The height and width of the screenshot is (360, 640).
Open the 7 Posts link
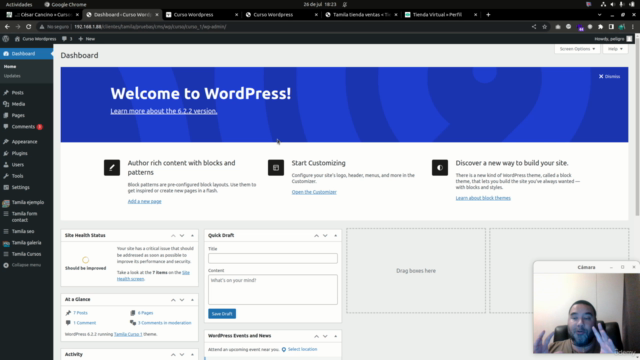(80, 313)
